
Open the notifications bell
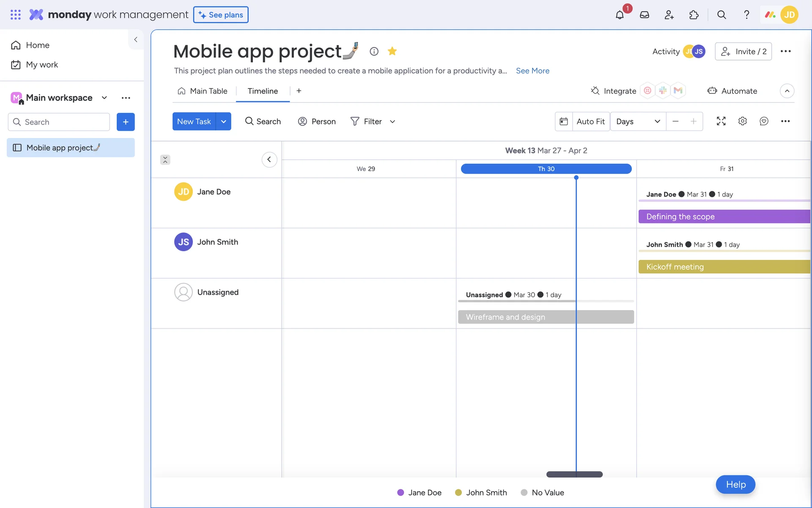pos(620,15)
